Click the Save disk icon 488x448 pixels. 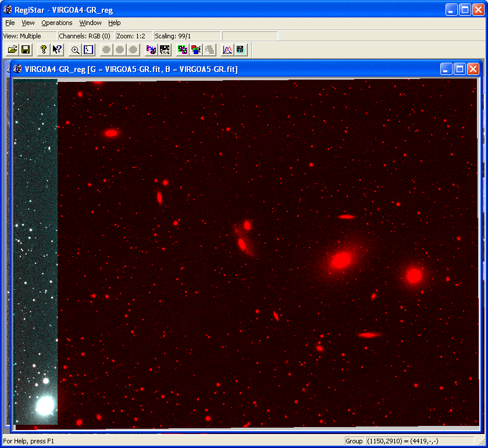click(26, 50)
